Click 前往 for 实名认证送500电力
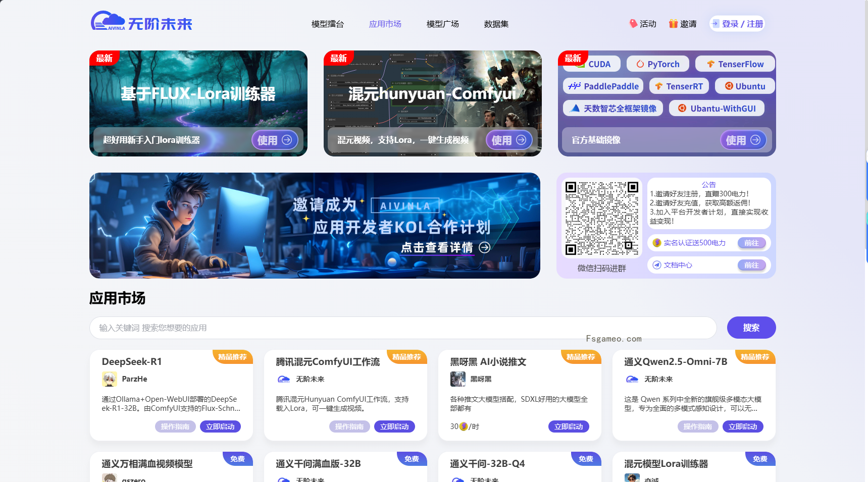 point(752,243)
